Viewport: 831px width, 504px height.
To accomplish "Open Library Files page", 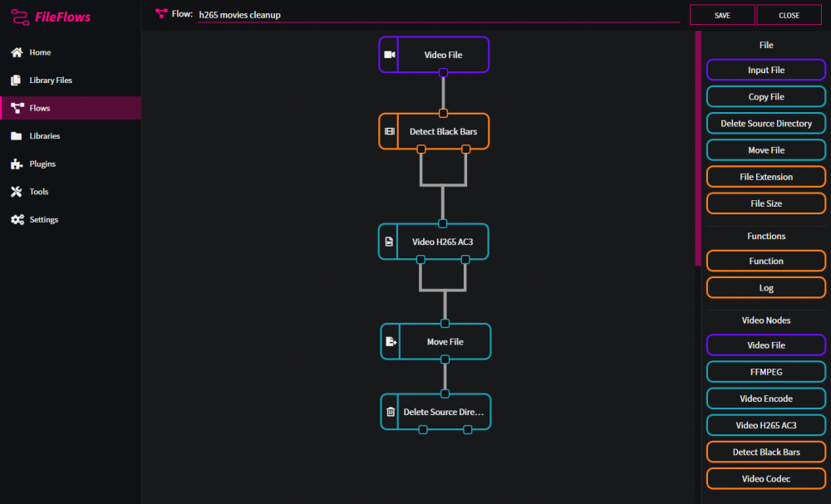I will tap(71, 80).
